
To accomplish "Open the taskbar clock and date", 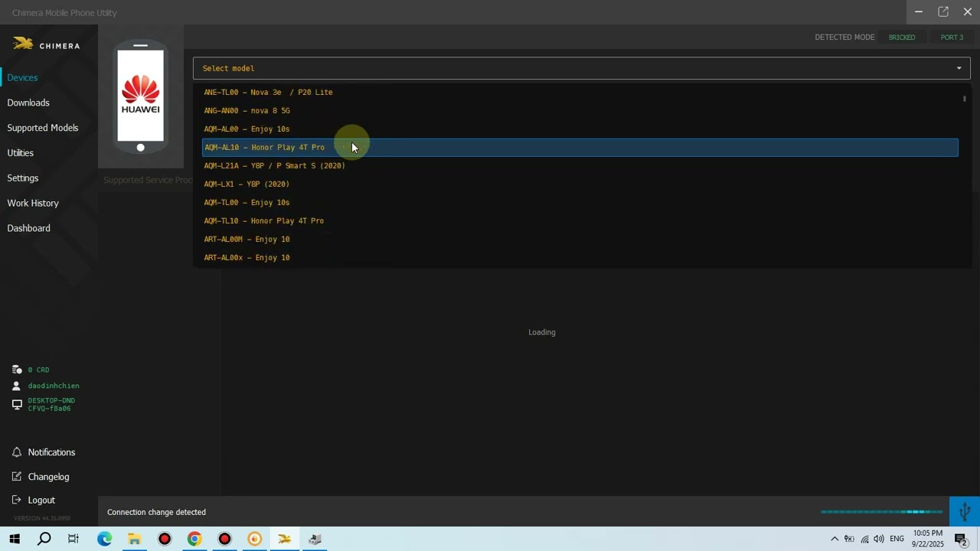I will click(928, 539).
